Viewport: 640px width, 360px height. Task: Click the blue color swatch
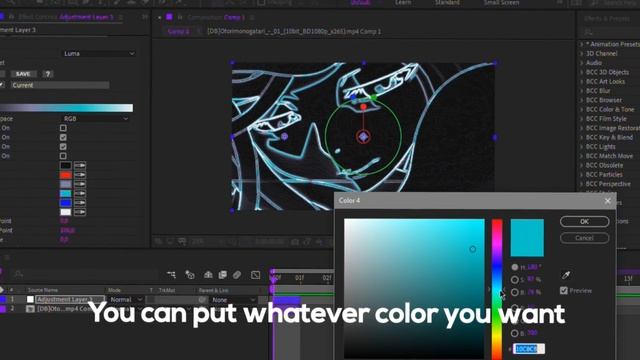(66, 203)
